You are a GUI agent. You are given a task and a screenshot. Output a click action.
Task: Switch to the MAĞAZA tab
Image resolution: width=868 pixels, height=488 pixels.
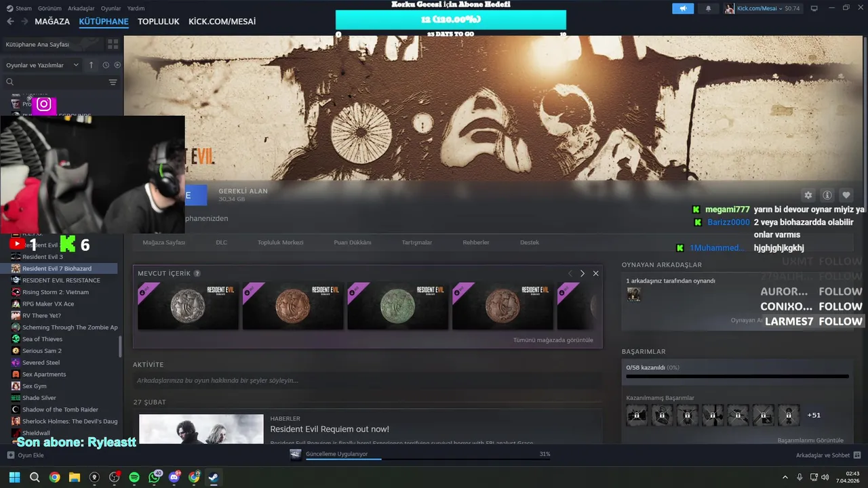point(52,21)
